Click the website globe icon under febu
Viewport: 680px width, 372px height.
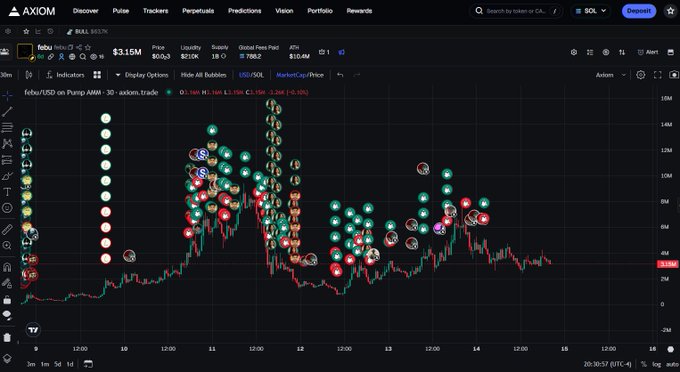pyautogui.click(x=72, y=57)
